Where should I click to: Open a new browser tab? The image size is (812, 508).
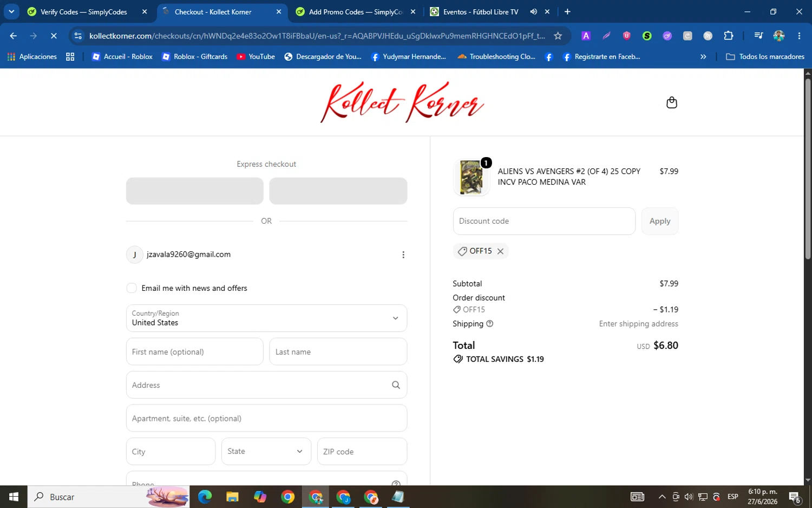tap(567, 11)
